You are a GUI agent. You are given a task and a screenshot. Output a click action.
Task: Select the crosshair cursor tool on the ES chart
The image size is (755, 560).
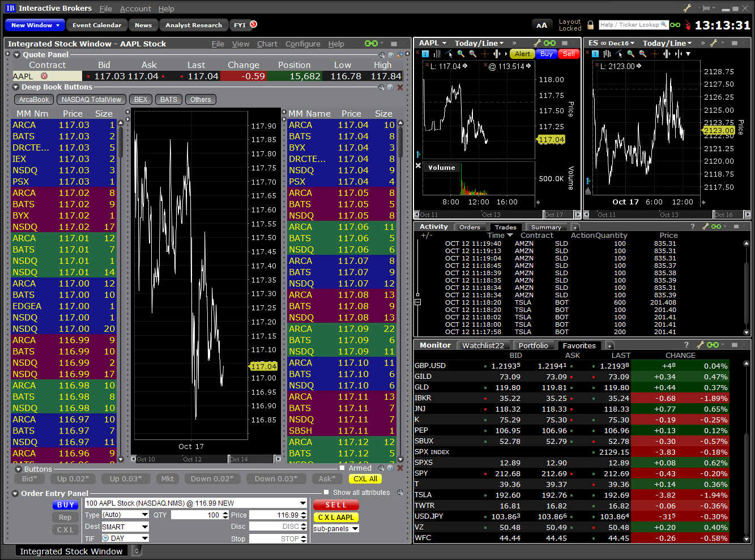point(655,54)
